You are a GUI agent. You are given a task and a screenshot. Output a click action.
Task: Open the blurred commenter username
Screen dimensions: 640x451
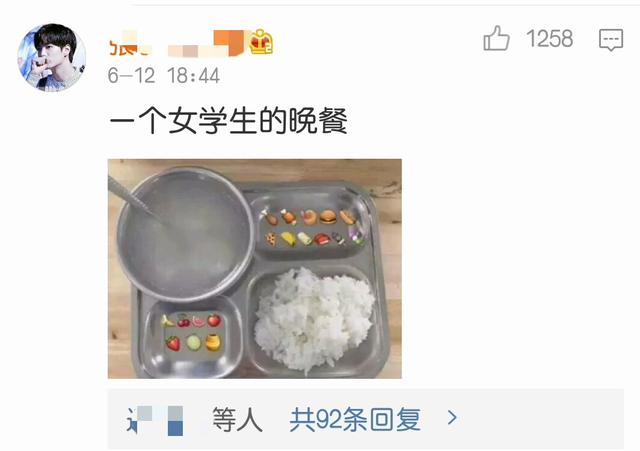176,43
